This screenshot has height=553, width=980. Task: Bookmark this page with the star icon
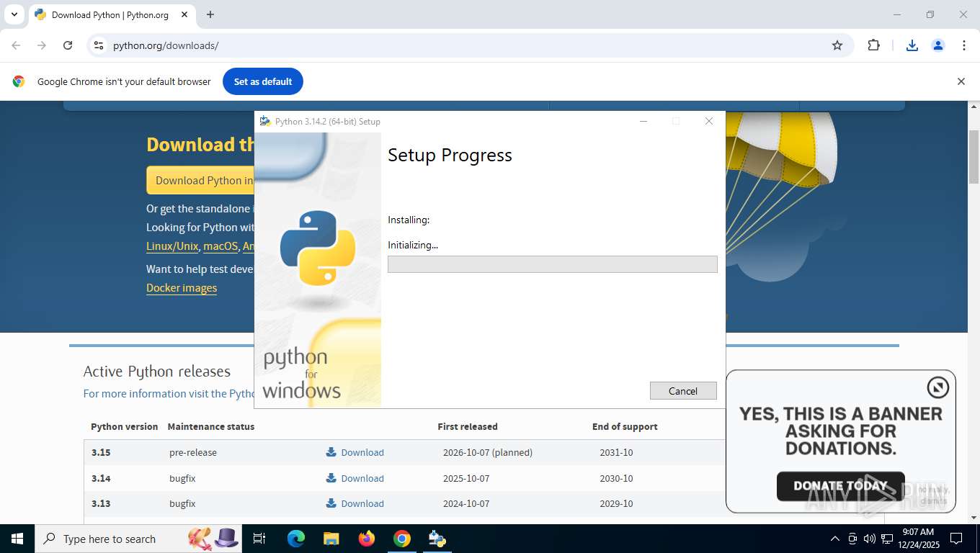837,45
